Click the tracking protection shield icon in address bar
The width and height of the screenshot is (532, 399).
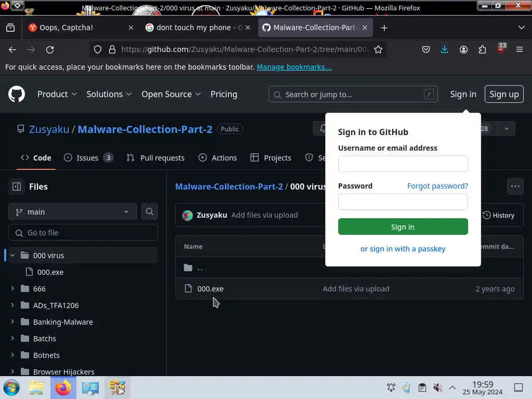point(98,49)
